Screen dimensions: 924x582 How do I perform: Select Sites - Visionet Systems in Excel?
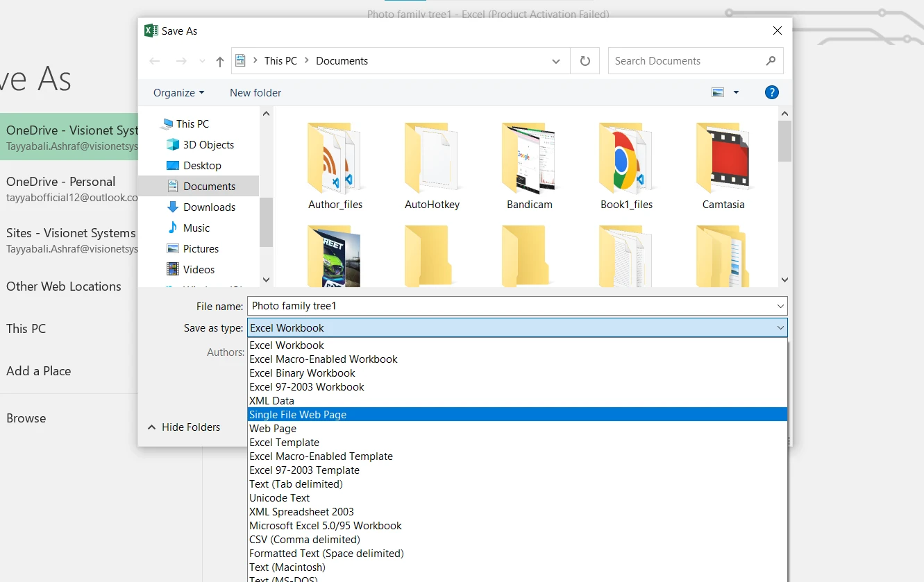[69, 240]
